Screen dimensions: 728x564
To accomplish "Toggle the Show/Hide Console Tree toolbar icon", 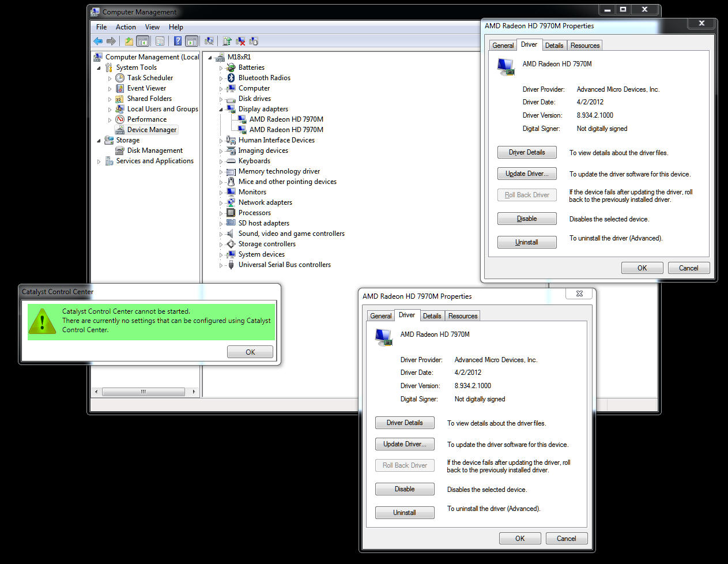I will [x=143, y=41].
